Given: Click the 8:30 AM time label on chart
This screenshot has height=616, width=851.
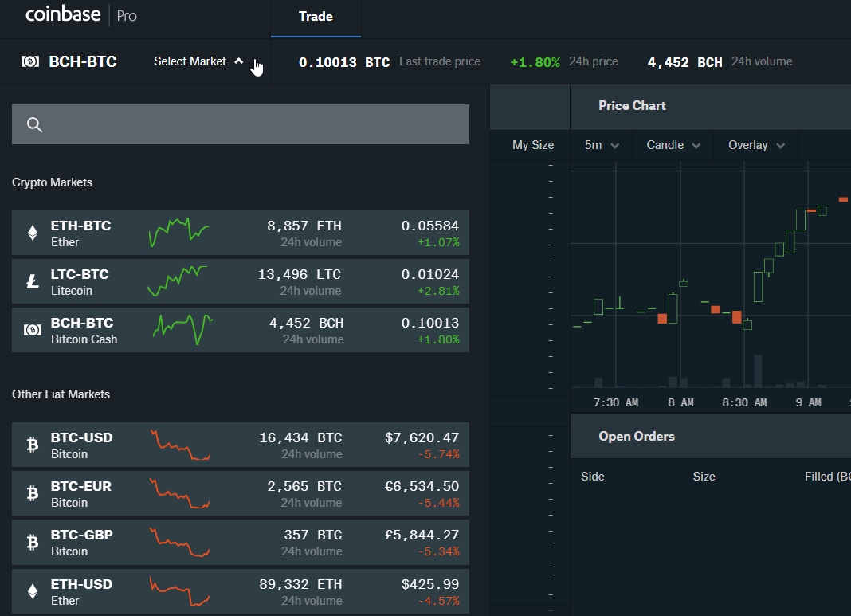Looking at the screenshot, I should coord(744,402).
